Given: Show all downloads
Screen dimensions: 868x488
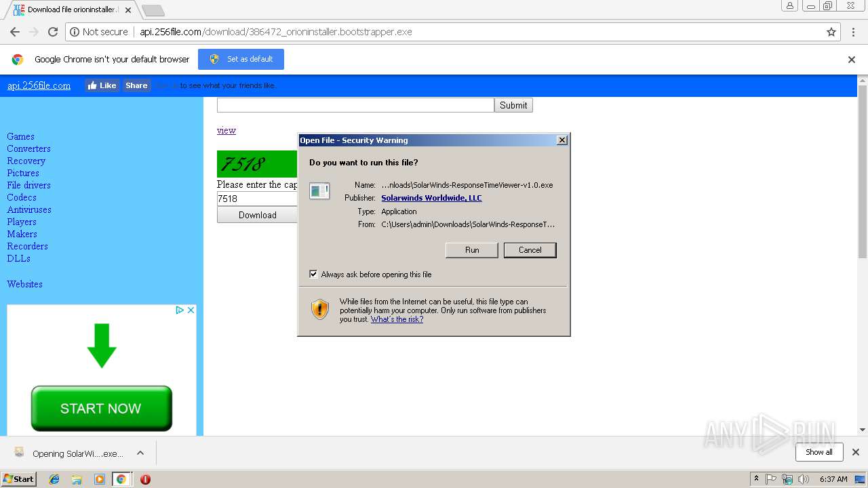Looking at the screenshot, I should coord(819,452).
